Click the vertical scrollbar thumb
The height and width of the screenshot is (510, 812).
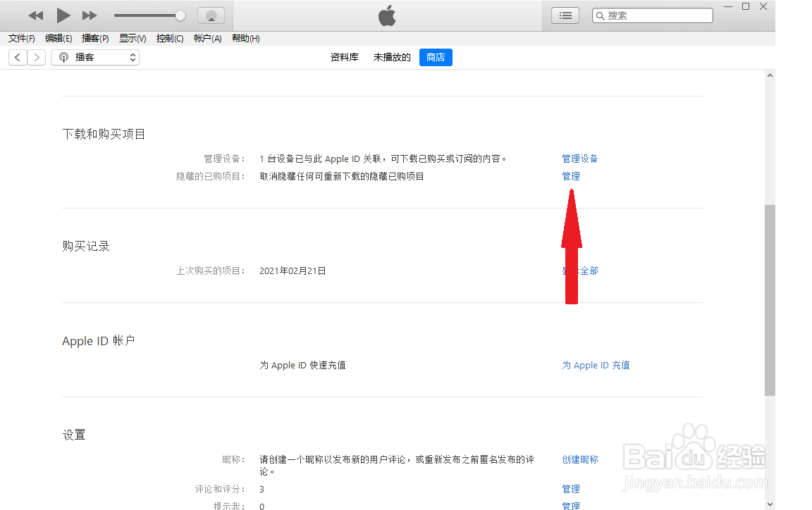[x=770, y=300]
